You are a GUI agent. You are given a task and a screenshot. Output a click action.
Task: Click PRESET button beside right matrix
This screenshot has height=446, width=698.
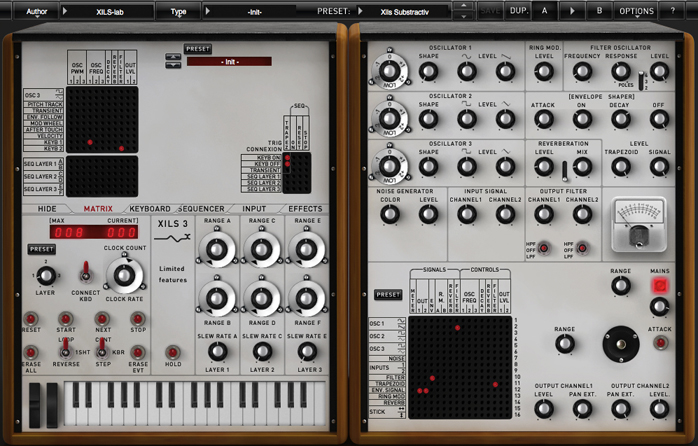[x=388, y=295]
